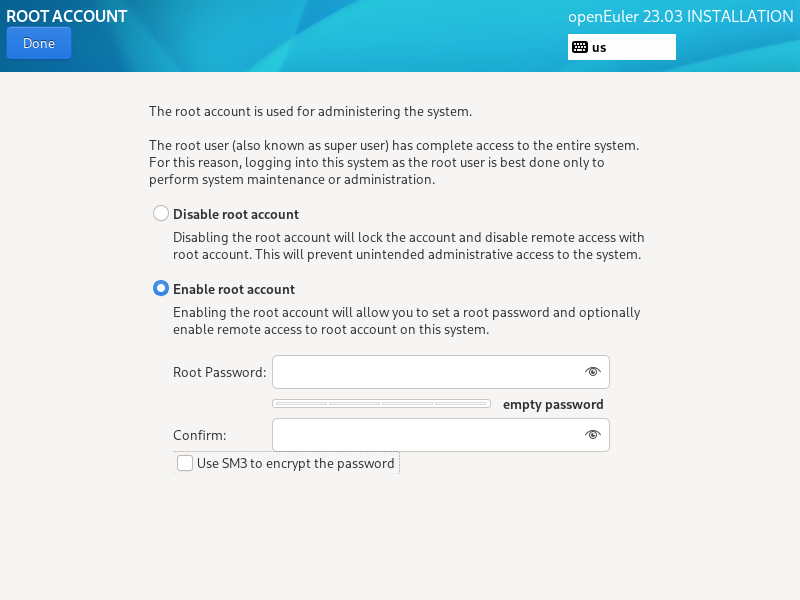The image size is (800, 600).
Task: Focus the Root Password input field
Action: [426, 372]
